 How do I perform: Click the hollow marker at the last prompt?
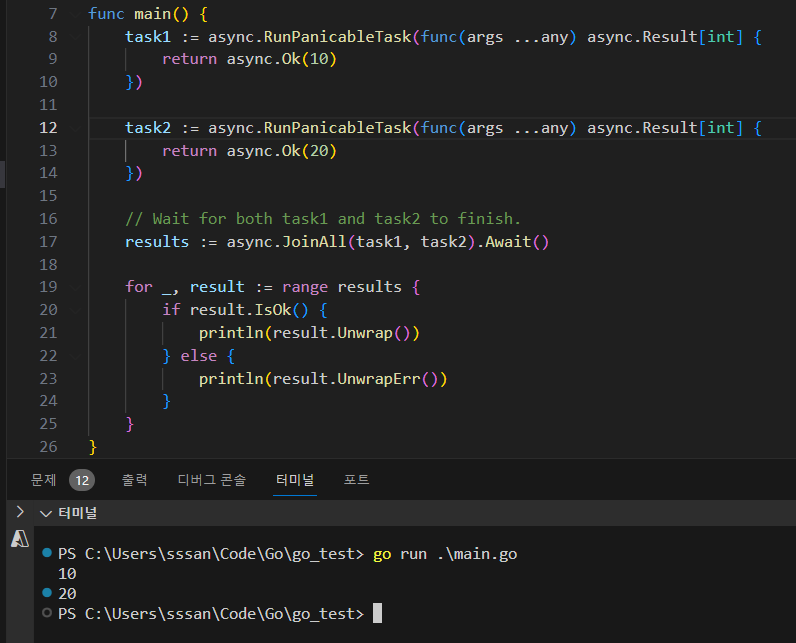[47, 613]
